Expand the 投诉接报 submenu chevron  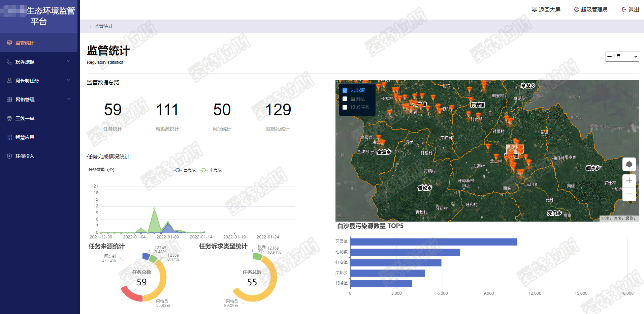point(69,61)
